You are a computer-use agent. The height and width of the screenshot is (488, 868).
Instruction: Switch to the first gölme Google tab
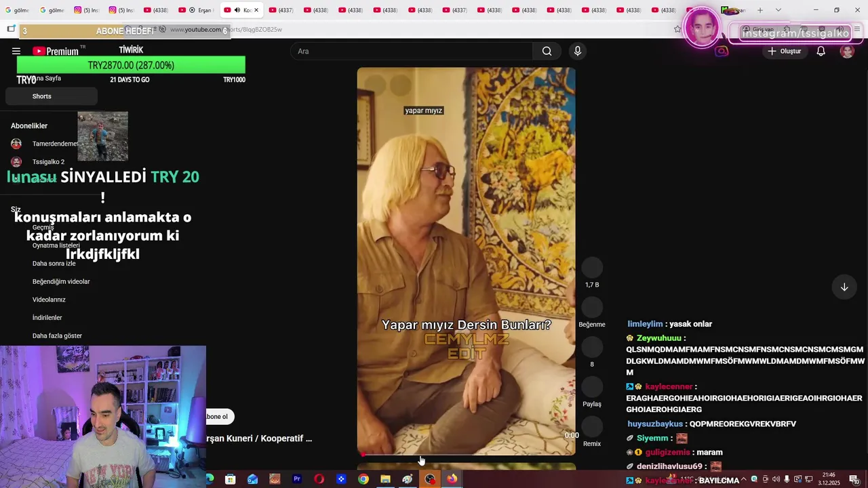[x=16, y=10]
